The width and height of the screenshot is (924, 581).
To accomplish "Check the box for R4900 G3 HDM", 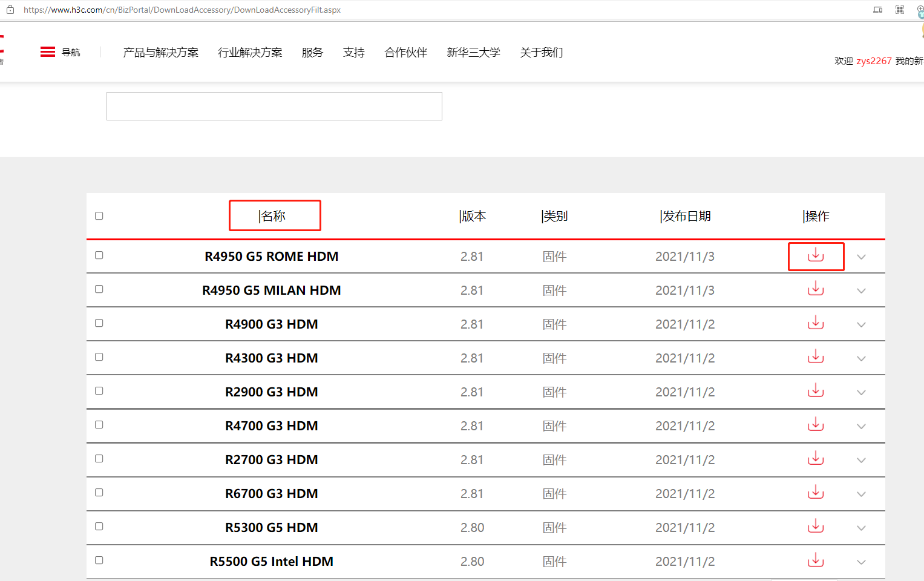I will [x=99, y=323].
